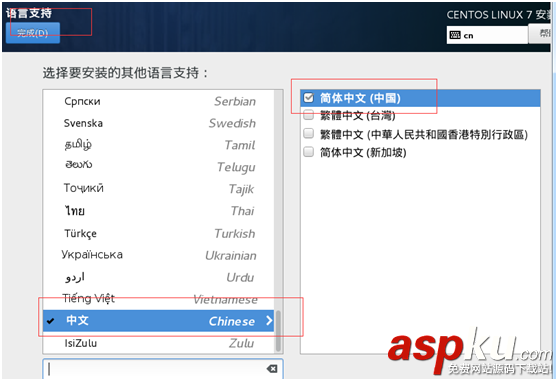
Task: Select Српски Serbian language row
Action: pyautogui.click(x=159, y=101)
